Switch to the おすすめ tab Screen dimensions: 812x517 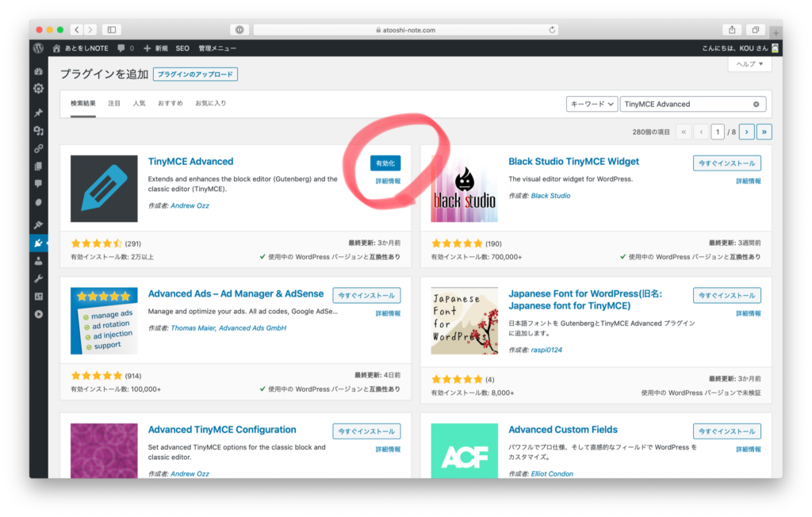click(x=170, y=103)
